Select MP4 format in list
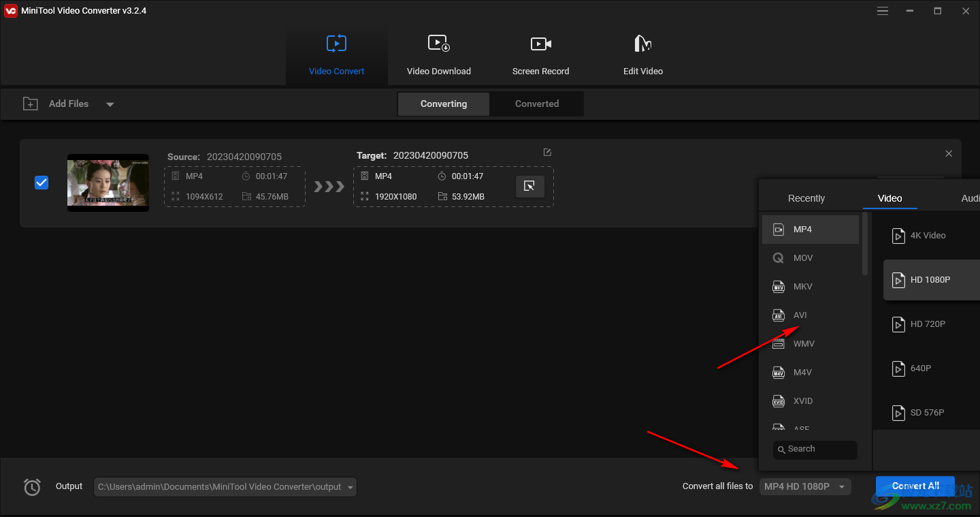This screenshot has width=980, height=517. click(811, 230)
